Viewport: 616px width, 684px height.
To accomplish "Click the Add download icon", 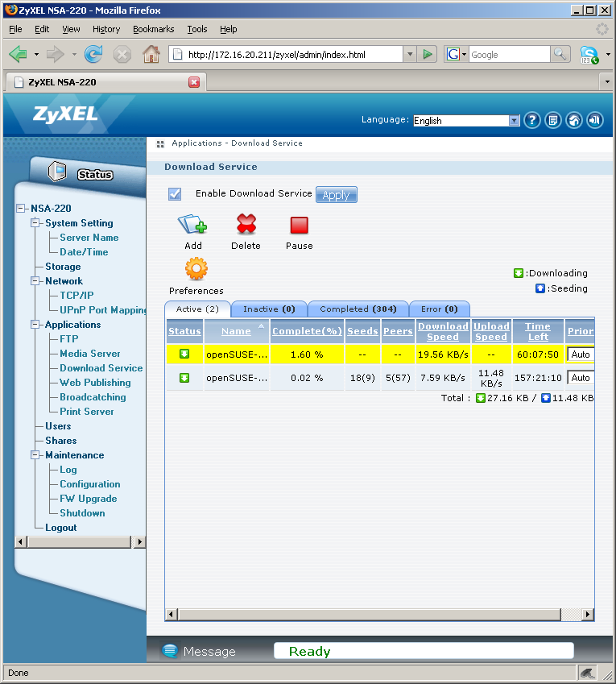I will 192,224.
